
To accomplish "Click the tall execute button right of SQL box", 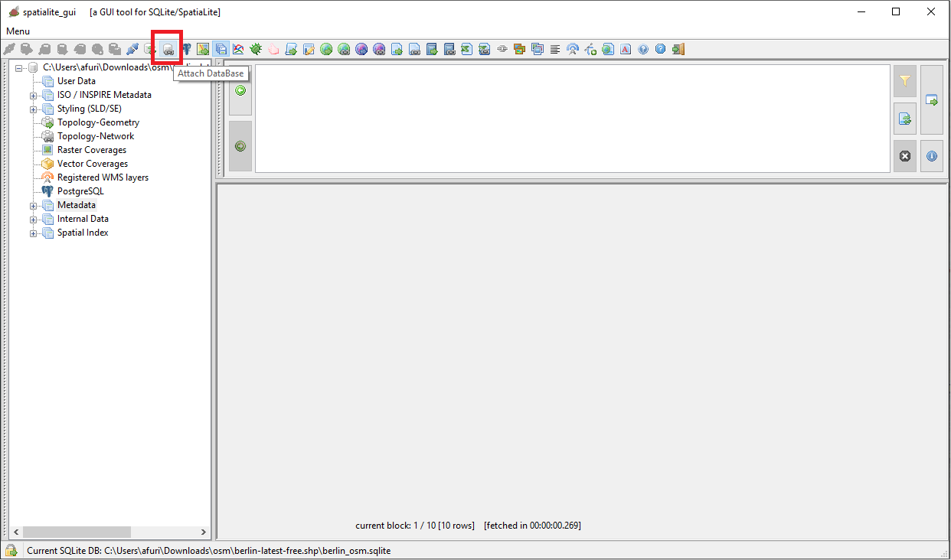I will pos(932,99).
